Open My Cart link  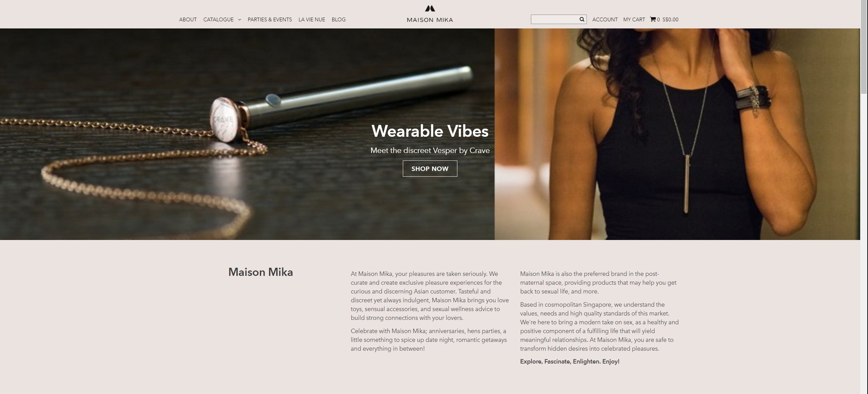[634, 20]
